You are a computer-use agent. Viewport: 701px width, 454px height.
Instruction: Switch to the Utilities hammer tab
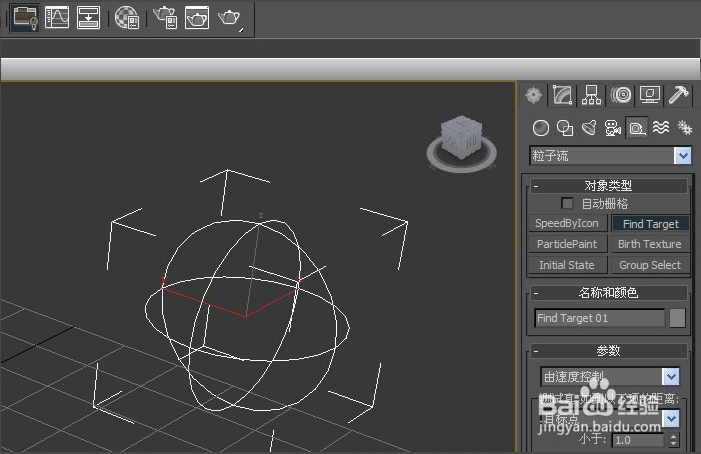pyautogui.click(x=679, y=95)
